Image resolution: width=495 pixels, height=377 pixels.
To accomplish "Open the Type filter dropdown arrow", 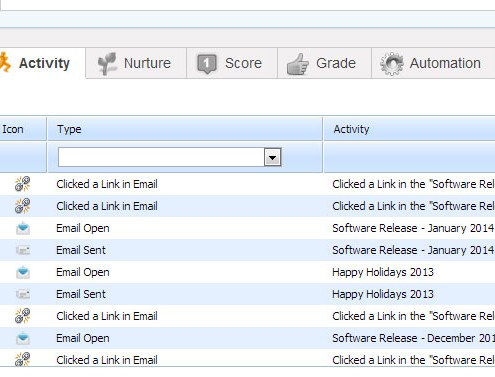I will [273, 157].
